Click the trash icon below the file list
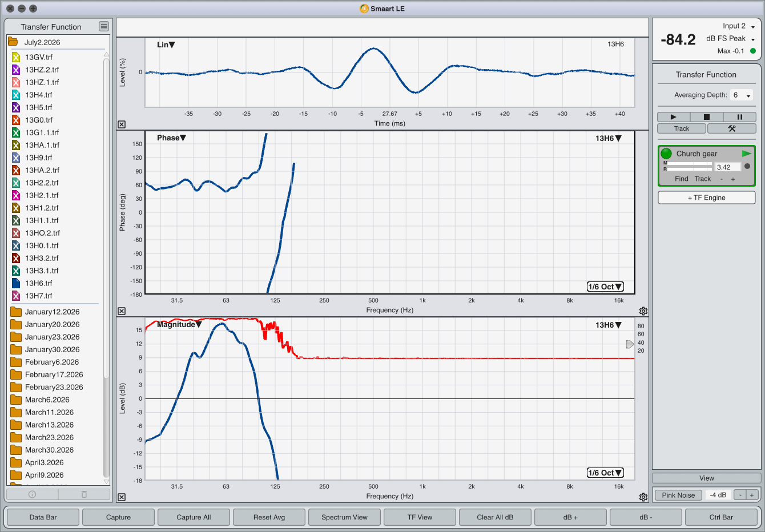The image size is (765, 532). click(84, 494)
